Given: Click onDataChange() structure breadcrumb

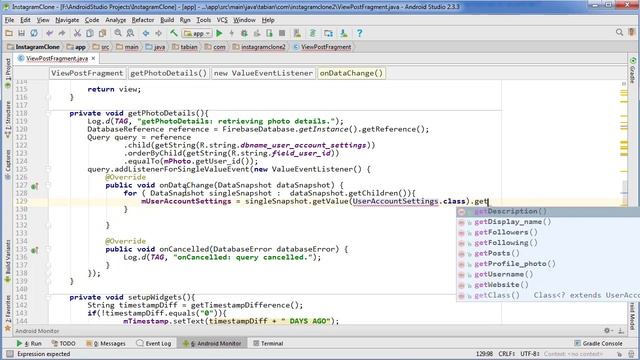Looking at the screenshot, I should [x=351, y=73].
